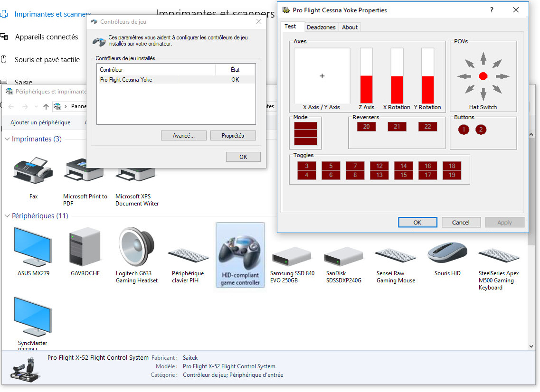Click the Z Axis red bar
The width and height of the screenshot is (540, 392).
(367, 90)
